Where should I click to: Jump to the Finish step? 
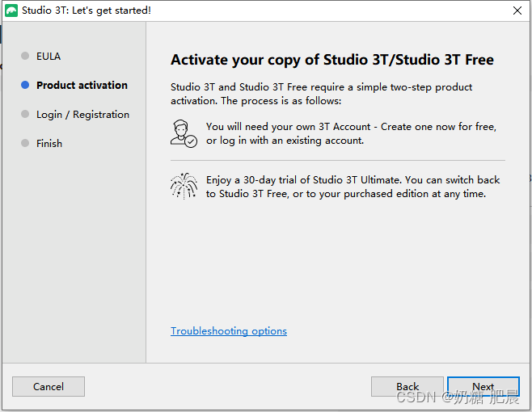click(49, 143)
